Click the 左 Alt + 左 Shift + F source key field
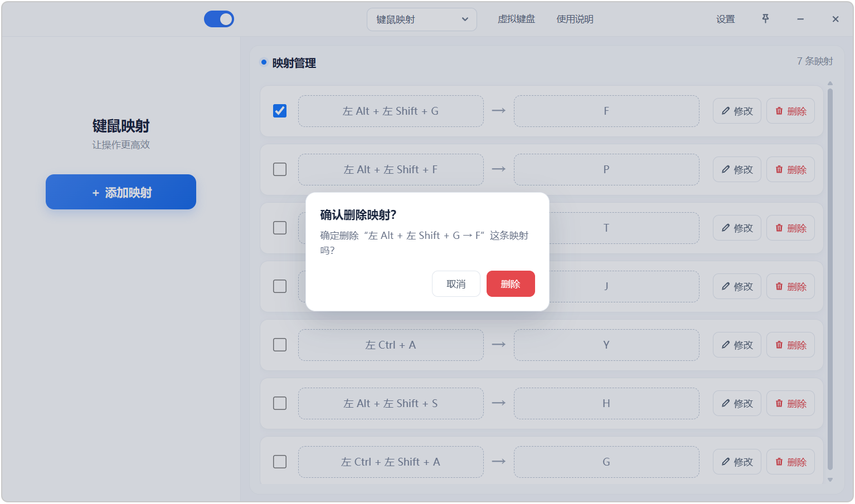This screenshot has height=504, width=855. coord(391,169)
